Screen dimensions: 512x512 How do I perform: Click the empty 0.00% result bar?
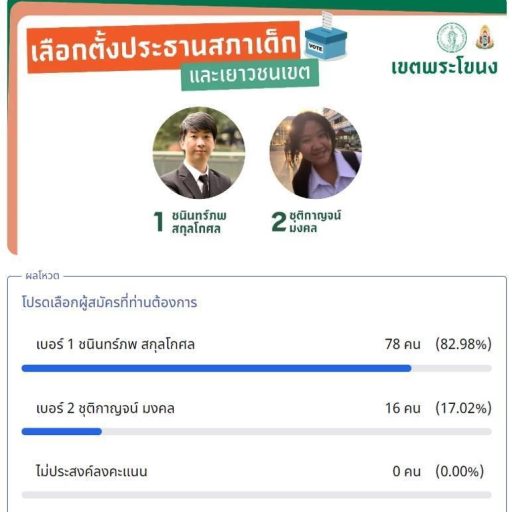click(256, 495)
